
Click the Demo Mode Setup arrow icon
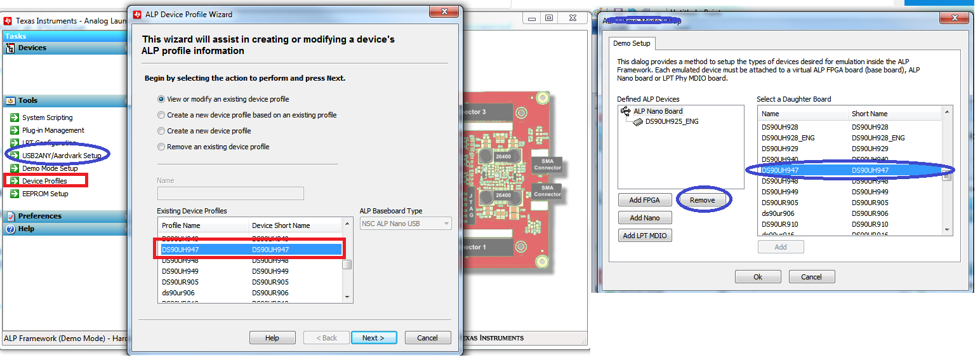15,168
